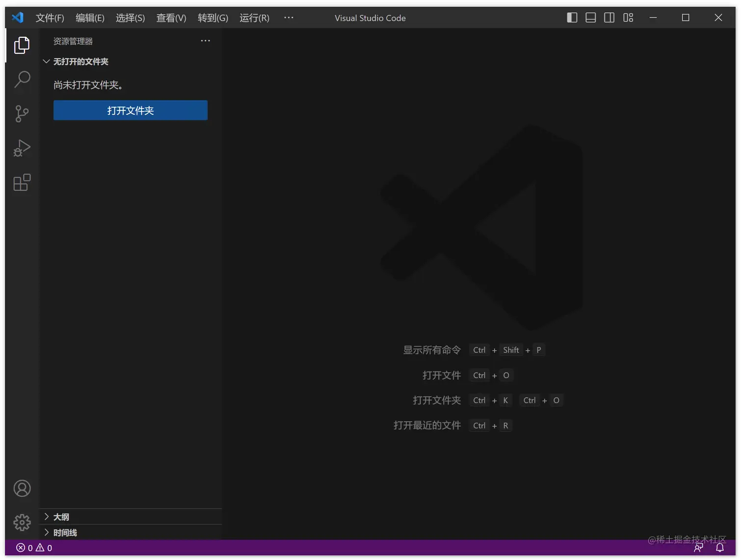Open the notifications bell icon

720,548
